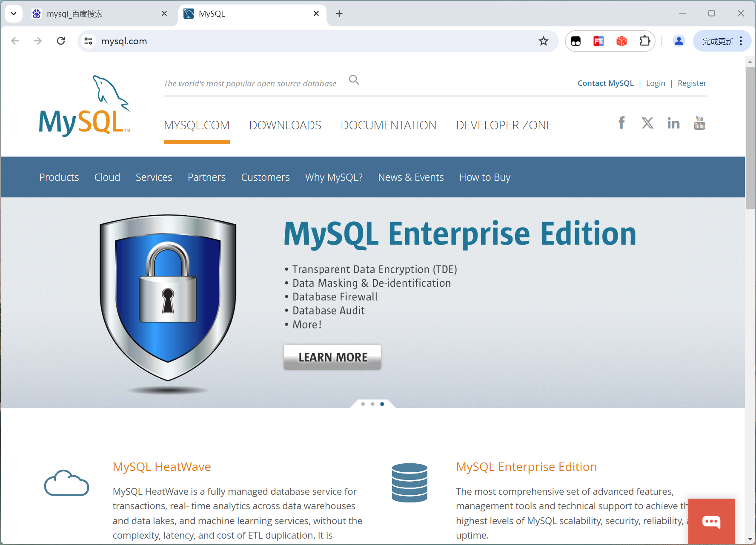Click the browser profile avatar icon
Viewport: 756px width, 545px height.
tap(679, 41)
